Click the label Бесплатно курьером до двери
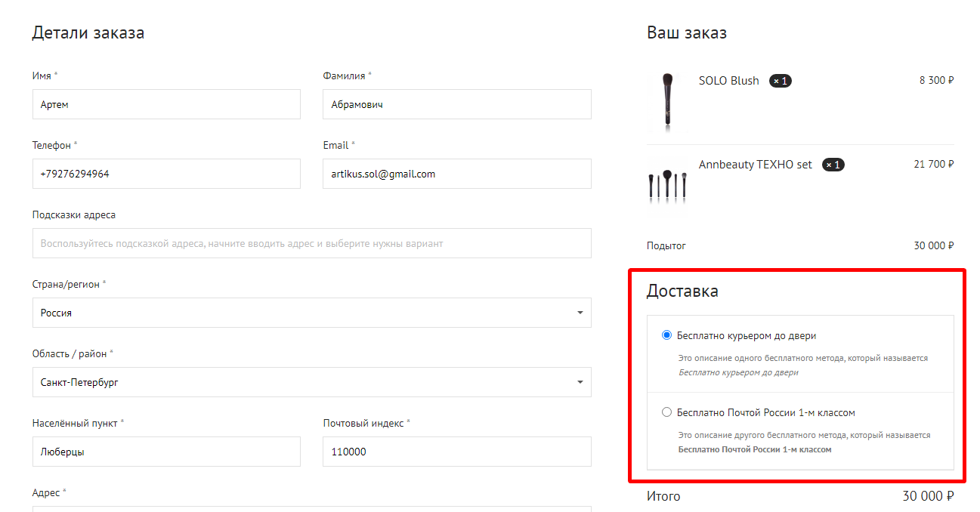Viewport: 980px width, 512px height. coord(747,335)
